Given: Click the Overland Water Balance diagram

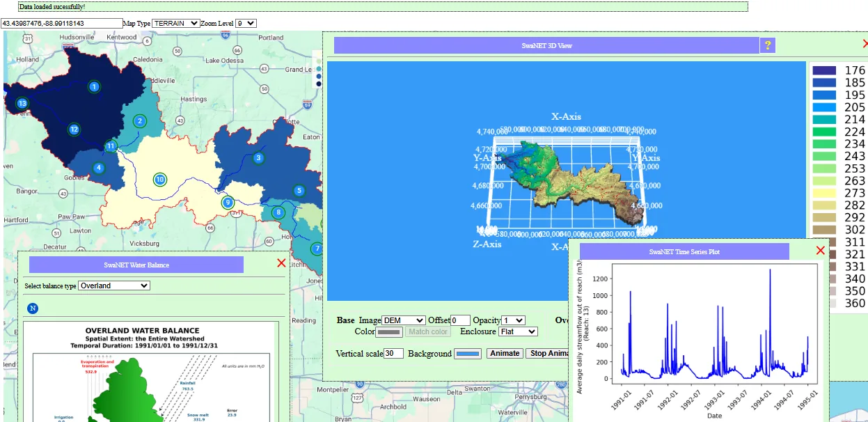Looking at the screenshot, I should (x=151, y=371).
